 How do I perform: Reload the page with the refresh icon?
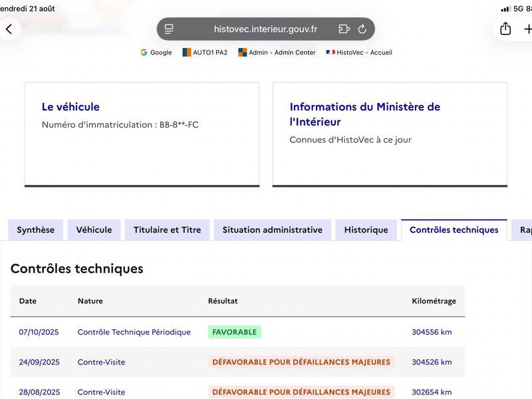click(x=362, y=29)
